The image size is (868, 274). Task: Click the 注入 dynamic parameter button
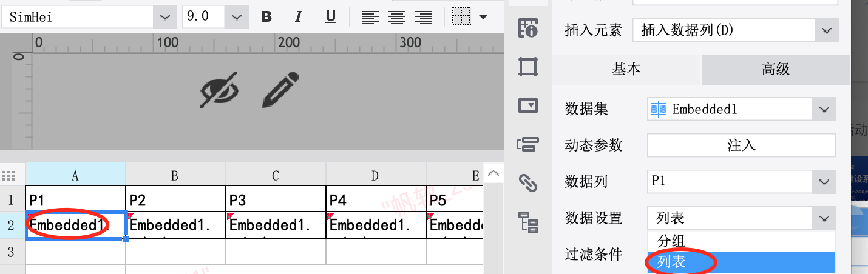(x=741, y=145)
